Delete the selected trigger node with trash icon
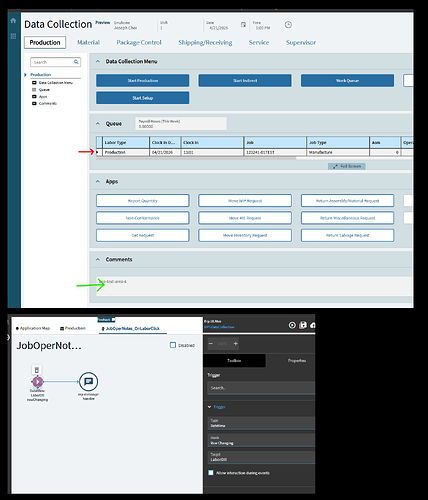This screenshot has width=428, height=500. (37, 370)
